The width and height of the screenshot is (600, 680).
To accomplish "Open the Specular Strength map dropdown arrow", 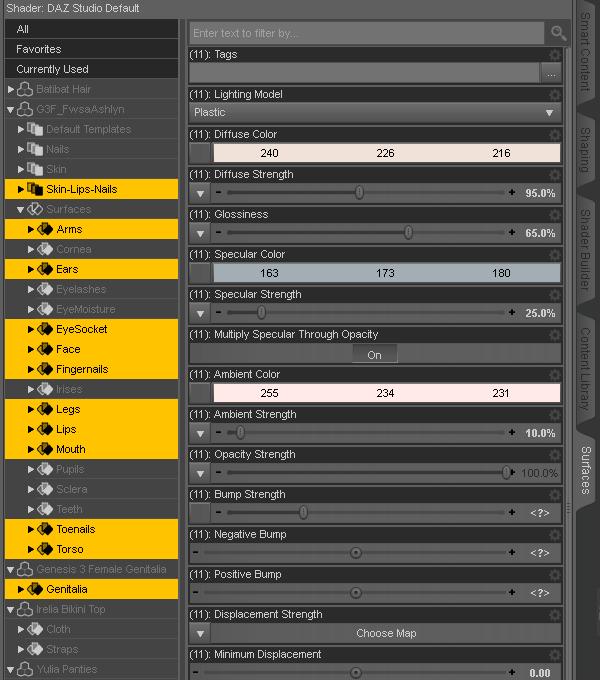I will tap(200, 313).
